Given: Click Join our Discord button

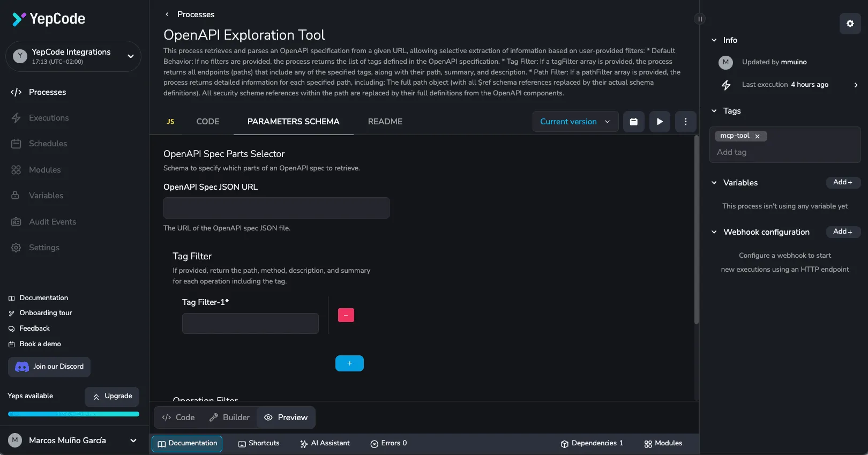Looking at the screenshot, I should click(49, 367).
